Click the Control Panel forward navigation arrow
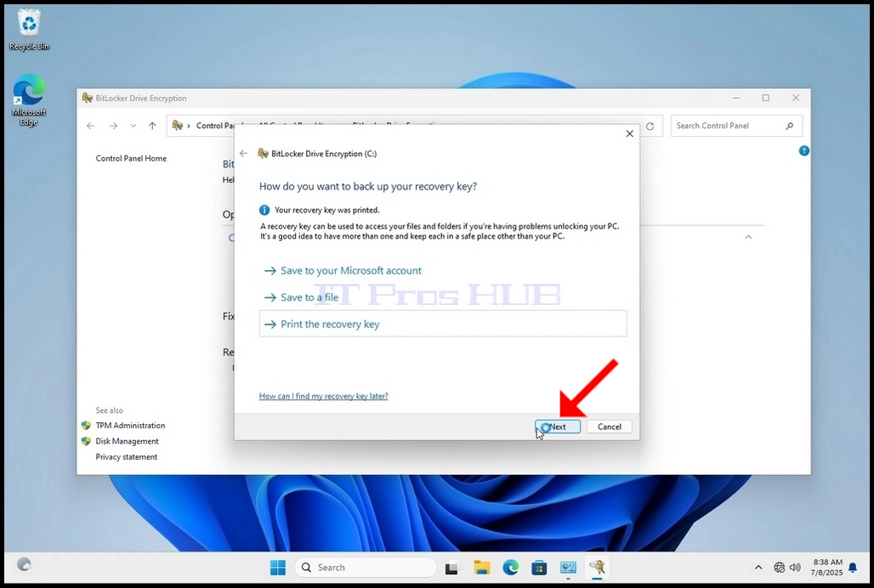This screenshot has width=874, height=588. (x=113, y=126)
